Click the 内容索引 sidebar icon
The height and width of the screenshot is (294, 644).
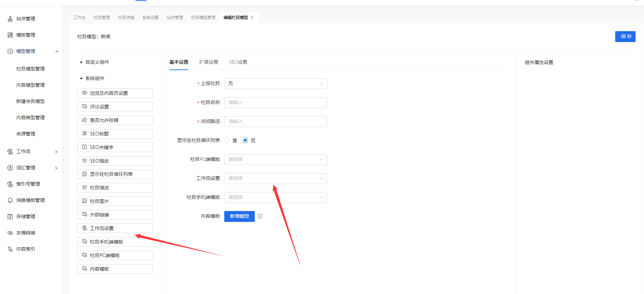point(10,249)
